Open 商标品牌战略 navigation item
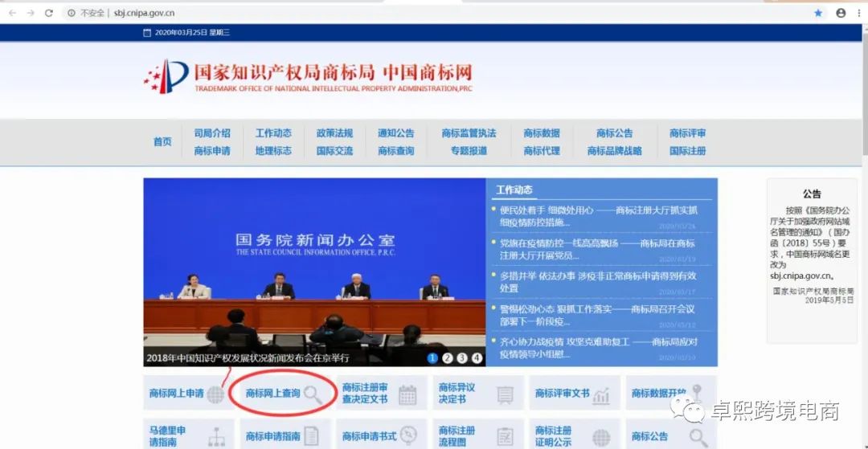868x449 pixels. pyautogui.click(x=615, y=151)
